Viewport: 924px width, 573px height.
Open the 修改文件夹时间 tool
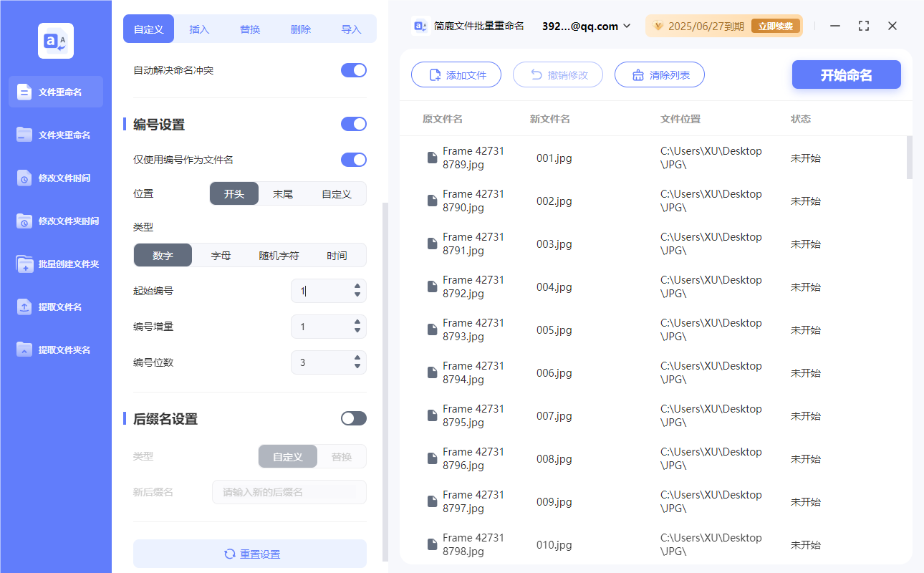click(55, 221)
